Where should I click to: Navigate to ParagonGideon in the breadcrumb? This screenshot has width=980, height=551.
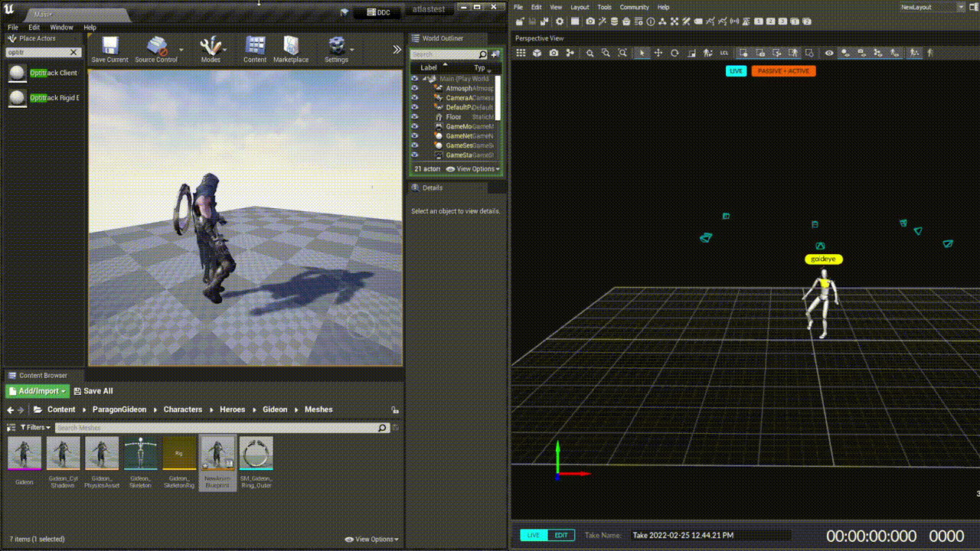pos(119,409)
